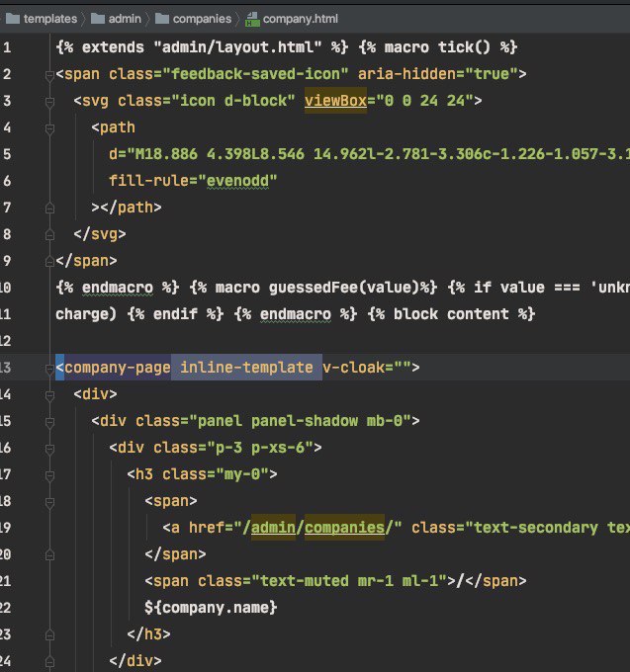The image size is (630, 672).
Task: Select the templates breadcrumb label
Action: pyautogui.click(x=50, y=19)
